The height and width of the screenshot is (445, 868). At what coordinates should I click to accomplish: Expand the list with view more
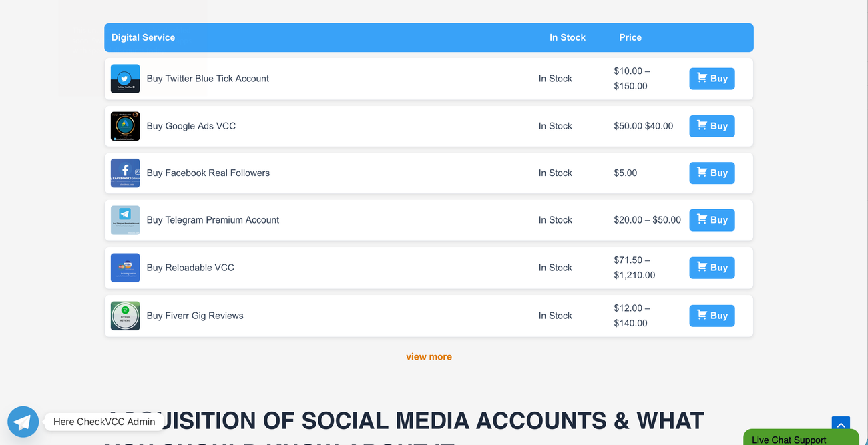(429, 356)
